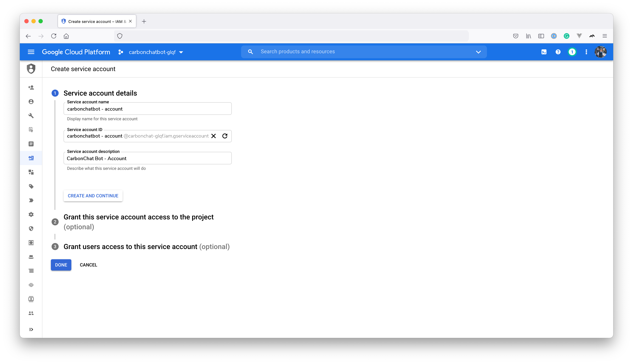Open the Cloud Shell terminal icon

pyautogui.click(x=544, y=52)
